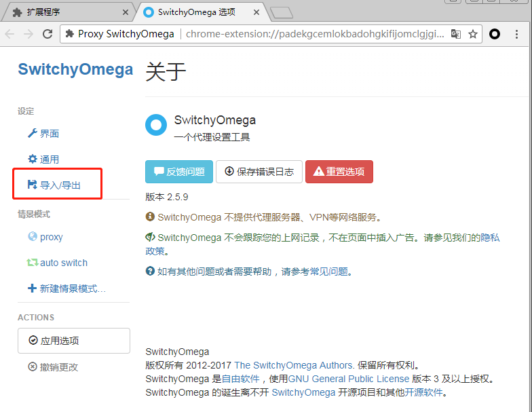Click the globe icon beside proxy

33,236
